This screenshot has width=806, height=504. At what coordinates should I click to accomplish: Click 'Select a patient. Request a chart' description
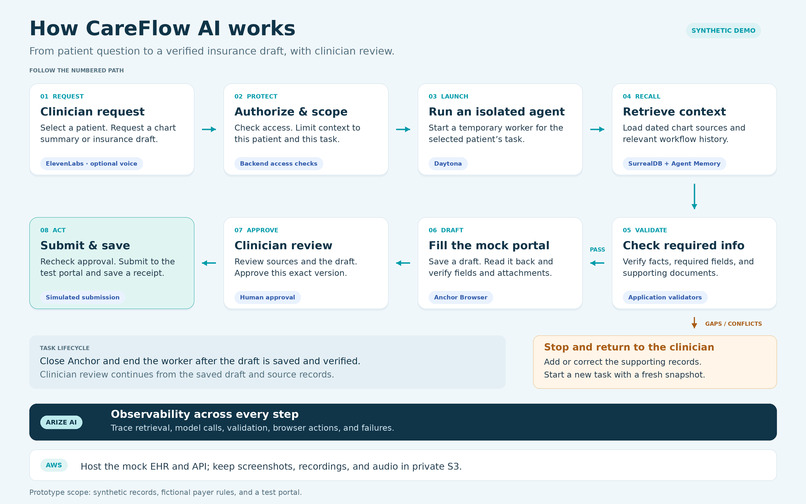(108, 133)
